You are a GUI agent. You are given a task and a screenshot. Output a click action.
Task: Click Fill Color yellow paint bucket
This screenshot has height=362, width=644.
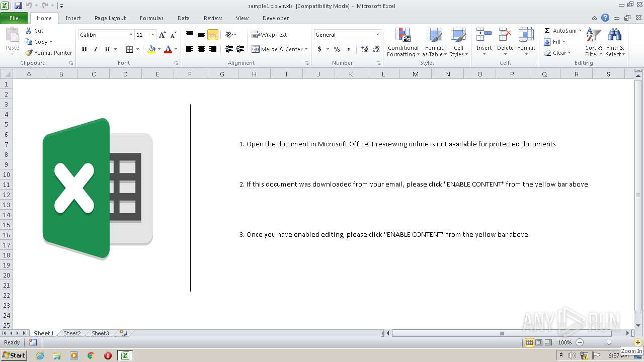(x=151, y=49)
